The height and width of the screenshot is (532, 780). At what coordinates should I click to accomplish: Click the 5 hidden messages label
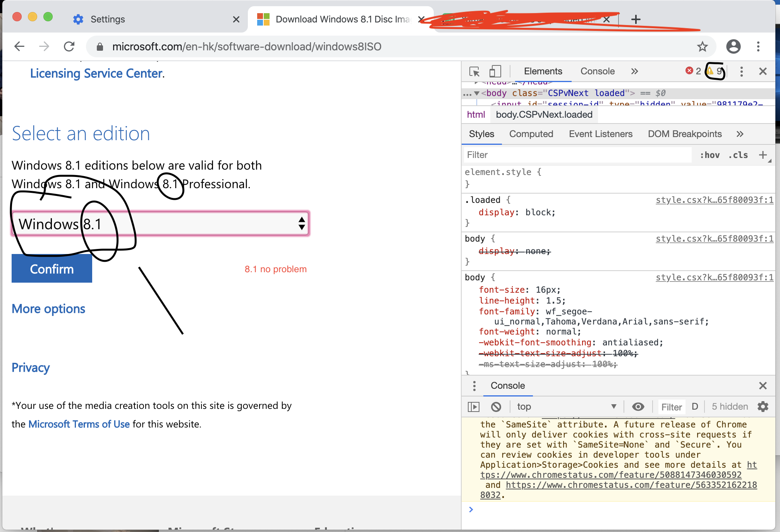(x=730, y=407)
